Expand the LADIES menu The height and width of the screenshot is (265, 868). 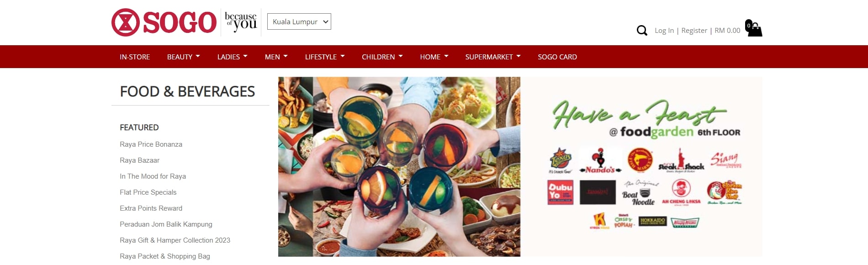[x=233, y=57]
